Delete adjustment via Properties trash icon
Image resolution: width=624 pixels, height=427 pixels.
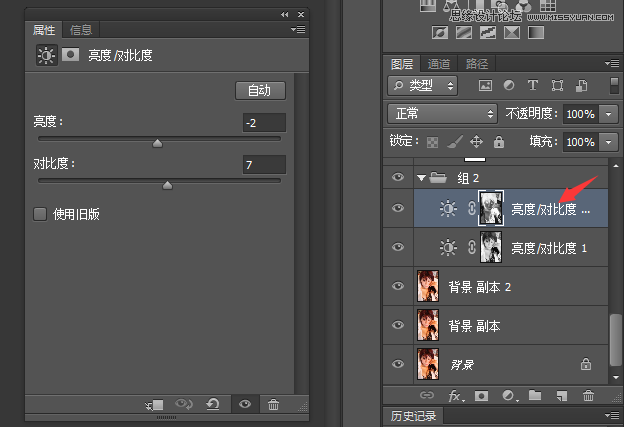point(273,405)
